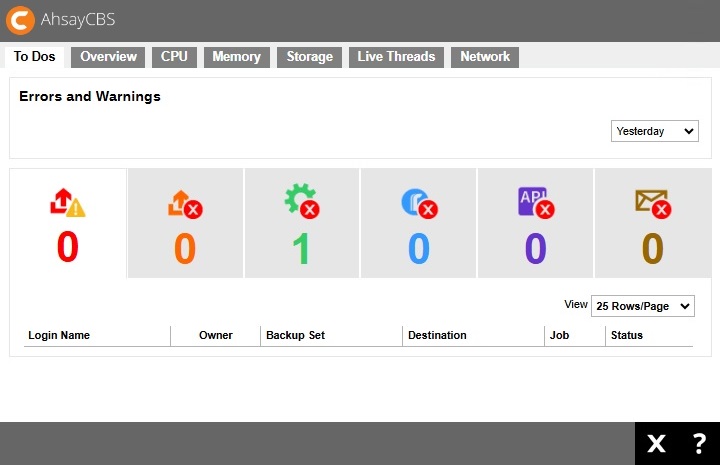The image size is (720, 465).
Task: Open the Yesterday date range dropdown
Action: 654,131
